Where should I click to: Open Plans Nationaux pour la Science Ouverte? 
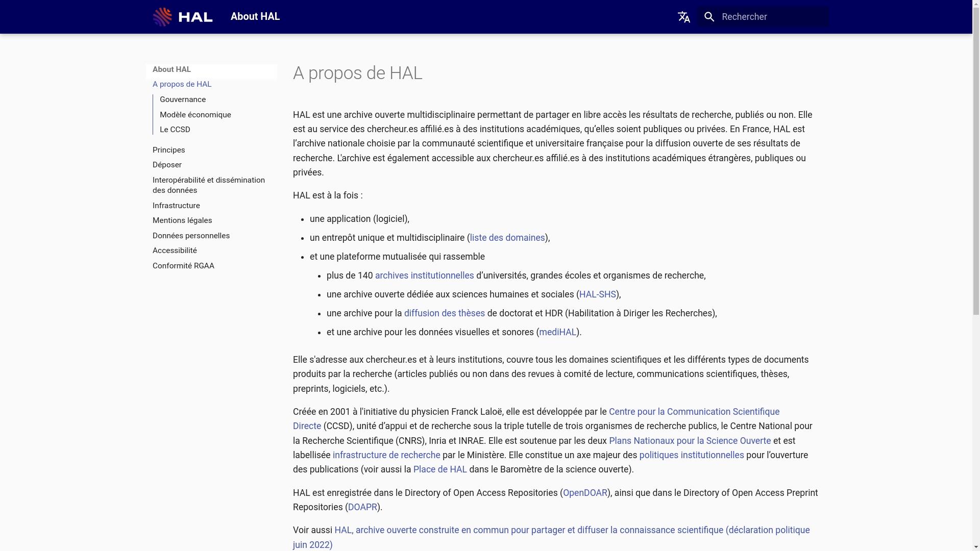[690, 441]
